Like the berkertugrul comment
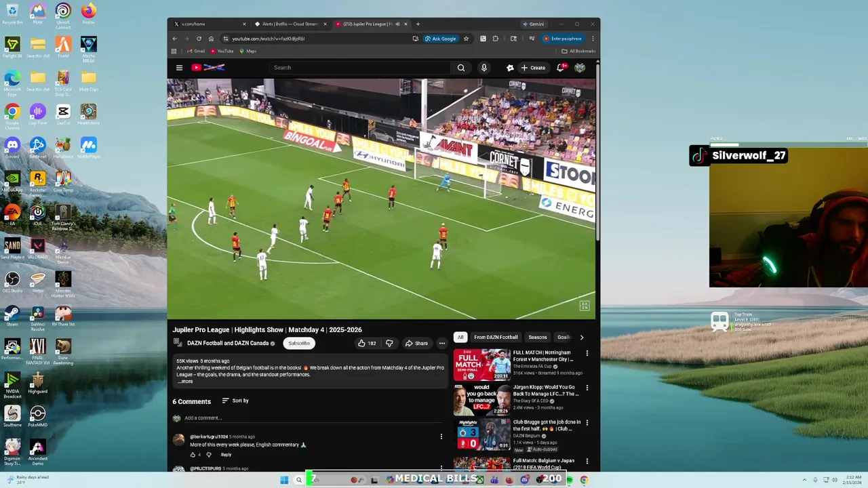868x488 pixels. tap(193, 455)
